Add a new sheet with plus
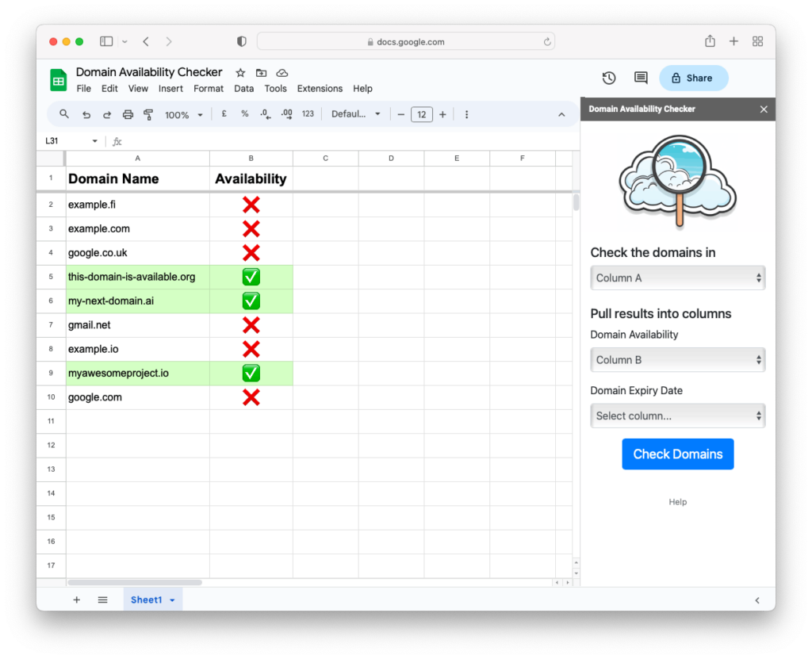 77,600
